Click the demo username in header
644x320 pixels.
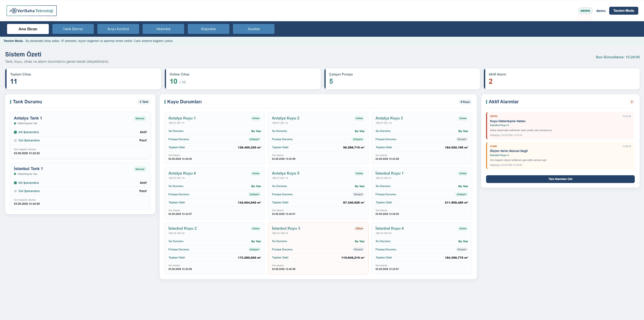pos(601,11)
